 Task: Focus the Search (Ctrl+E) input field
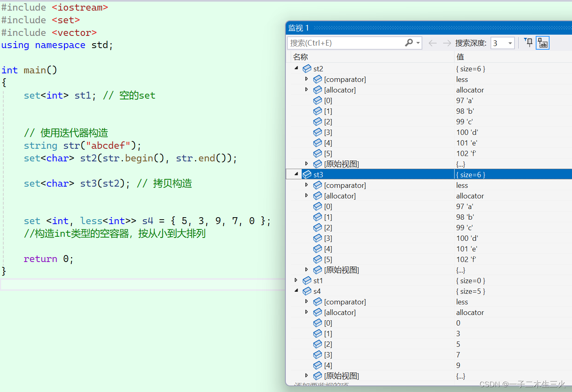[347, 43]
